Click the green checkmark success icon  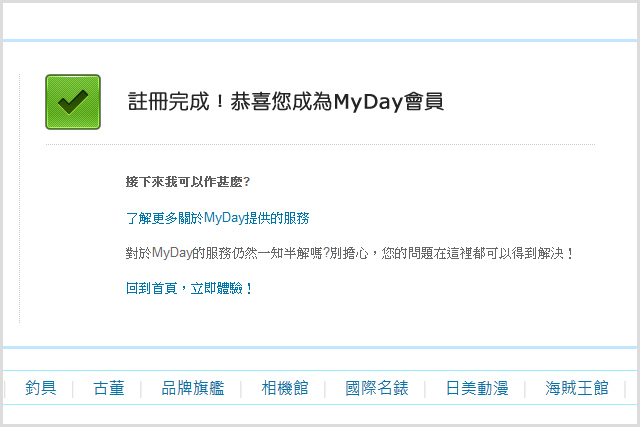[x=73, y=101]
